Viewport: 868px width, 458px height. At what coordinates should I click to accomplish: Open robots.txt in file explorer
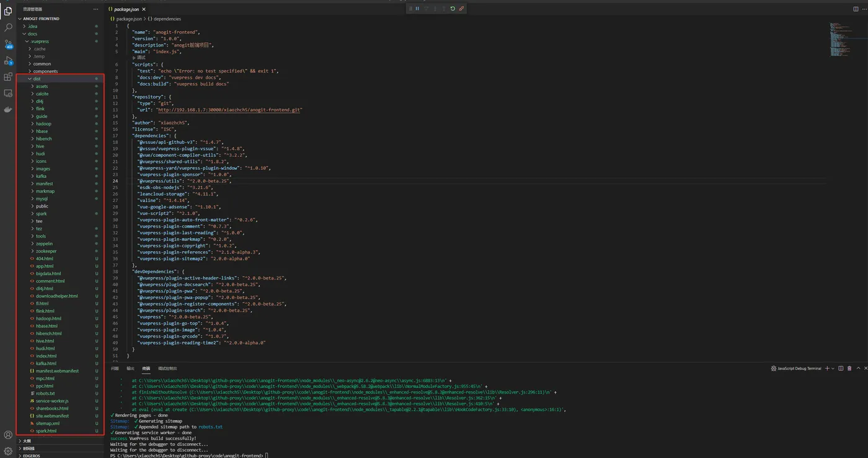click(45, 394)
